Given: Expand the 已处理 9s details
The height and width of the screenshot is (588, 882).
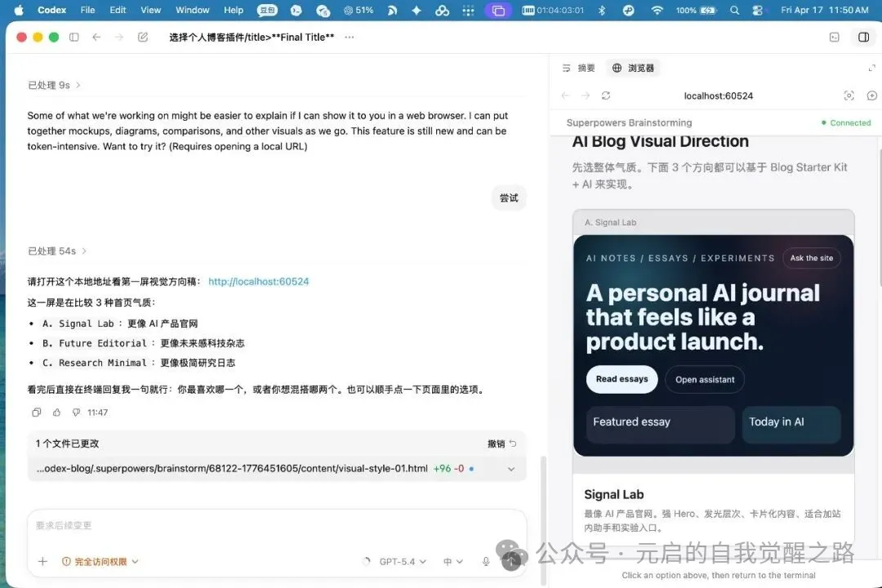Looking at the screenshot, I should click(x=55, y=85).
